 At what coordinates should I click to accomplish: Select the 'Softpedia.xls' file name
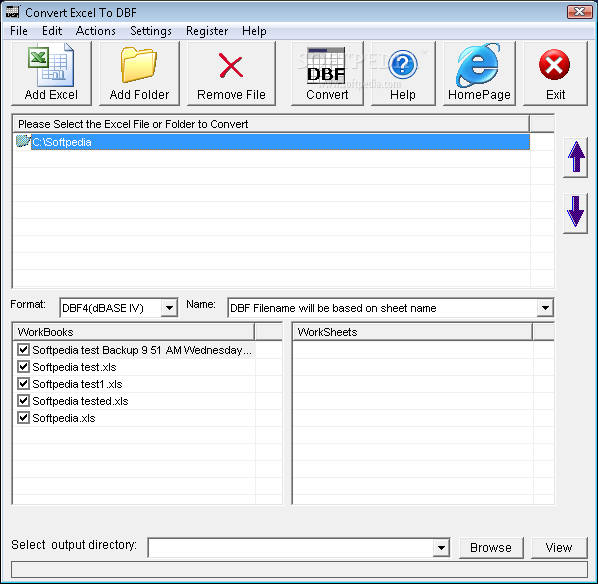(x=64, y=418)
